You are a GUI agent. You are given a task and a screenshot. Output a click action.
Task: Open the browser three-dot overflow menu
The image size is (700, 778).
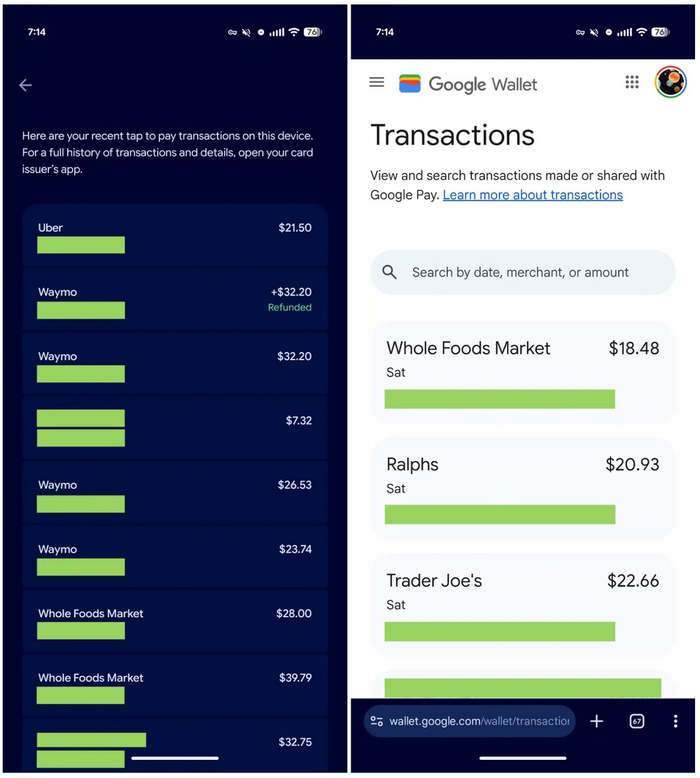(x=675, y=721)
